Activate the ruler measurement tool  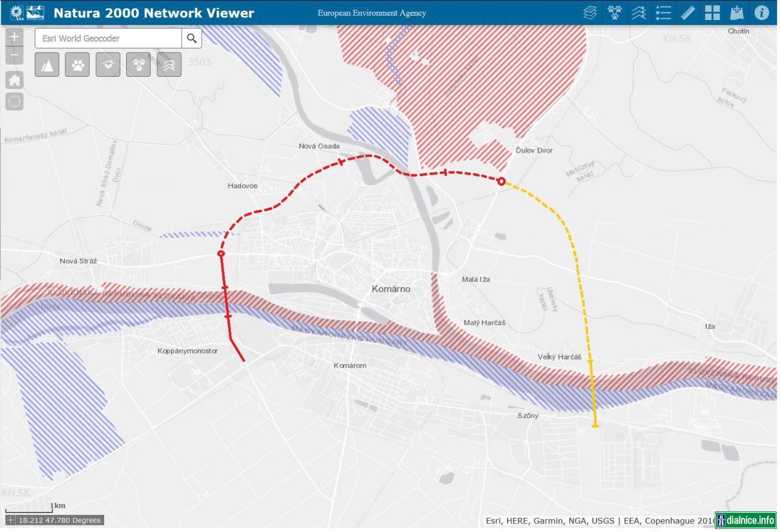[x=688, y=12]
